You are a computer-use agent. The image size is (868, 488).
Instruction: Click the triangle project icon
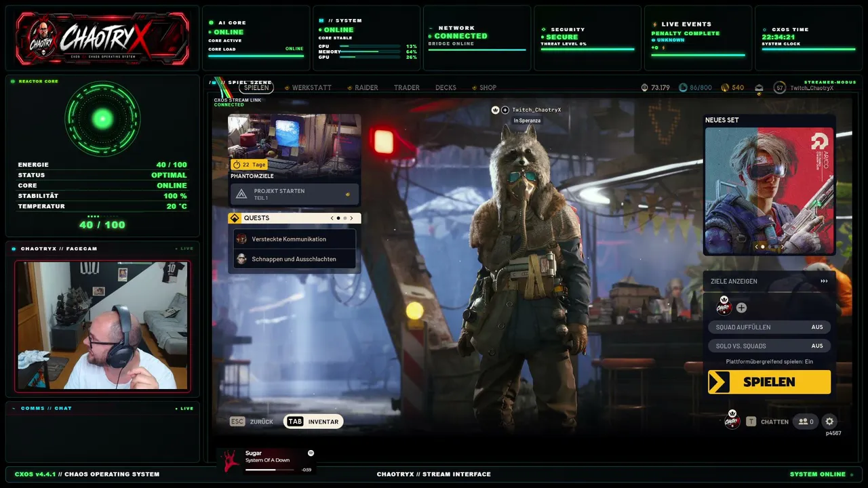241,195
